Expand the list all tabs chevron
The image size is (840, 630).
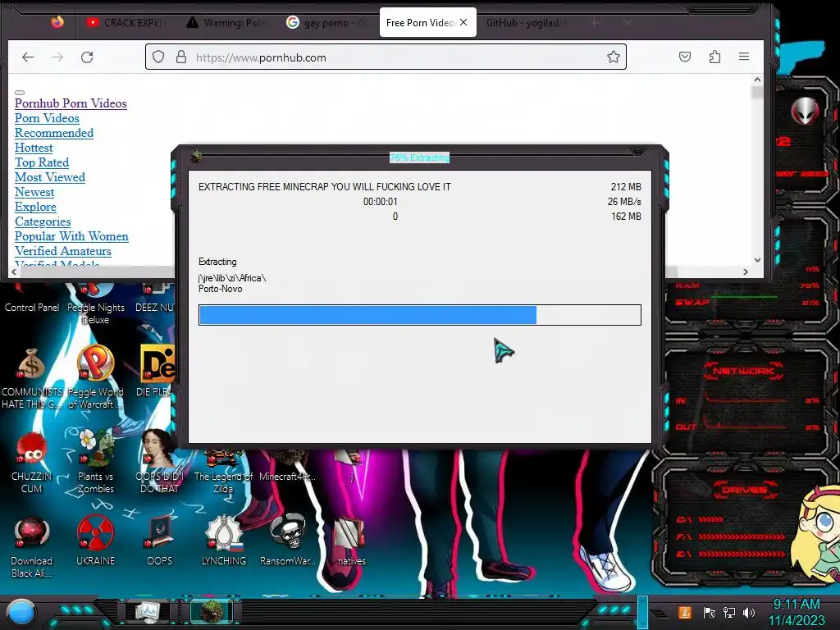(628, 22)
